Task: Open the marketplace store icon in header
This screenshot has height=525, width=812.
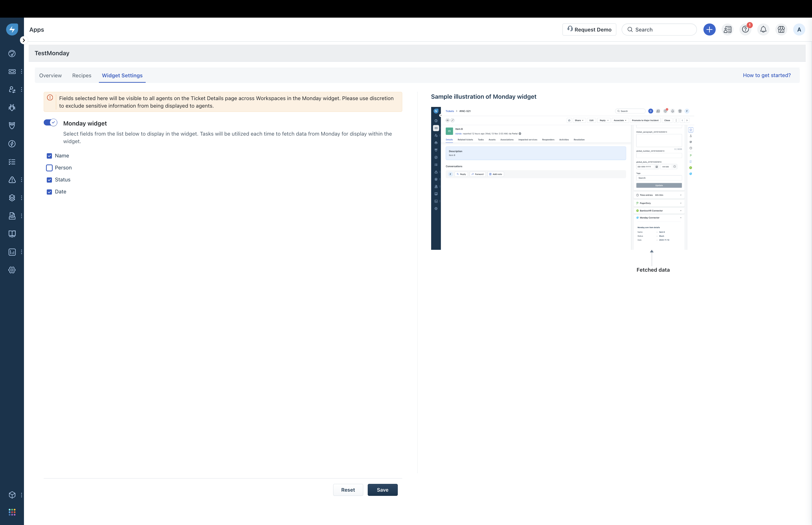Action: click(x=781, y=30)
